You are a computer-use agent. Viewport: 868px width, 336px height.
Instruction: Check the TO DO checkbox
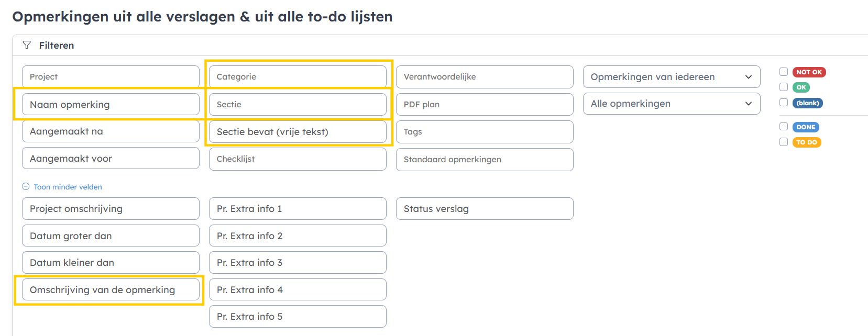784,142
